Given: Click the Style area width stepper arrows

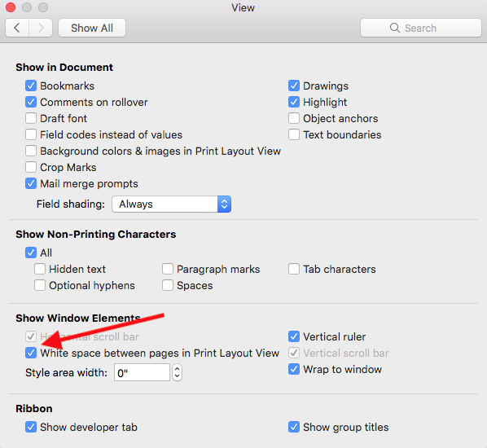Looking at the screenshot, I should pos(177,372).
